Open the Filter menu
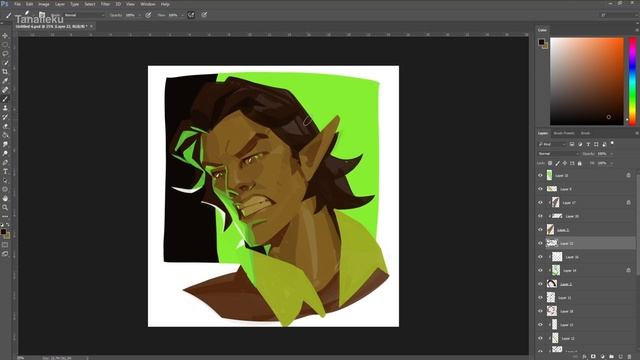The height and width of the screenshot is (360, 640). (x=105, y=4)
